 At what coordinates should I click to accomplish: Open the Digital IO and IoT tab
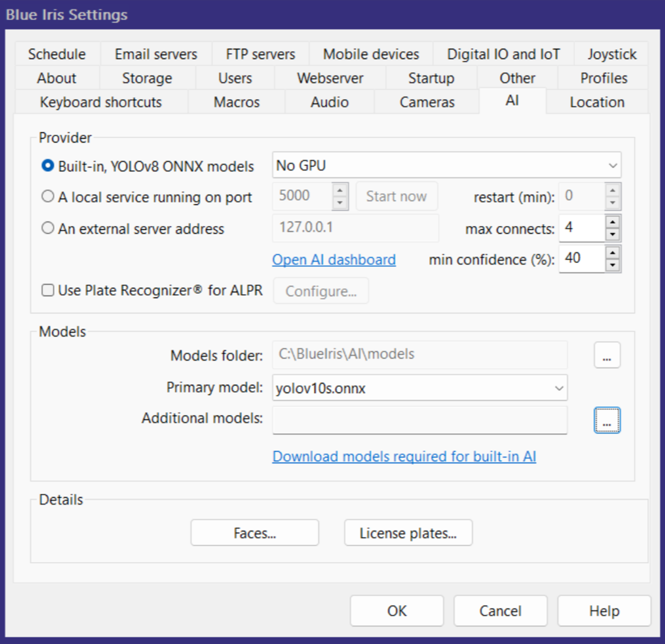coord(503,54)
